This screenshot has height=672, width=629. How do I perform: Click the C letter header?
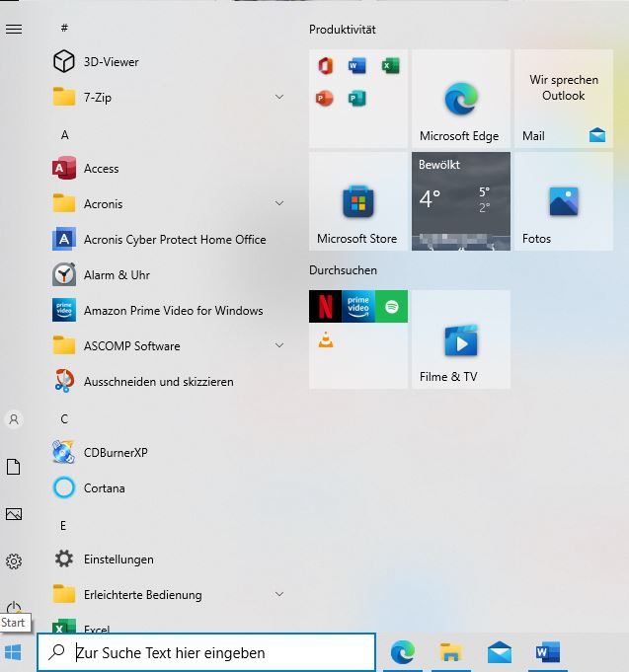(64, 419)
